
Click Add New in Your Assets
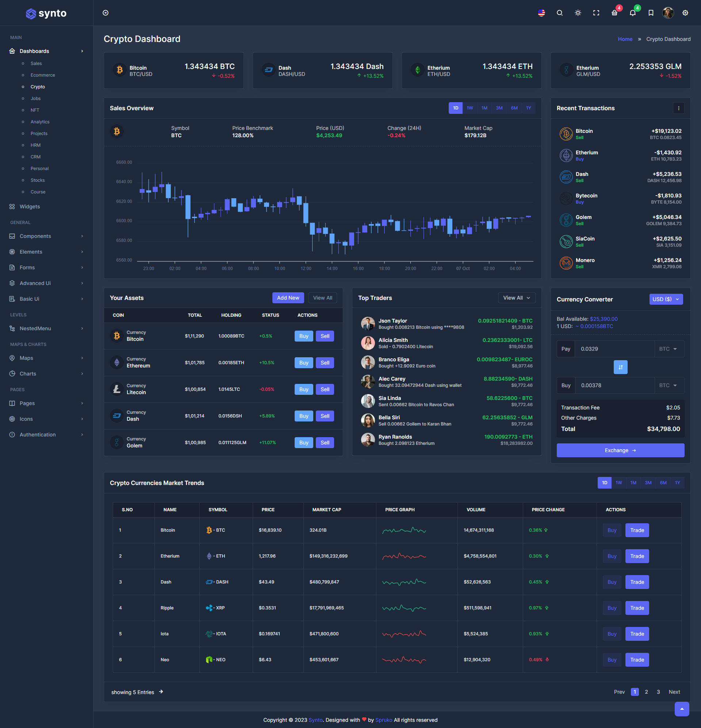tap(288, 298)
